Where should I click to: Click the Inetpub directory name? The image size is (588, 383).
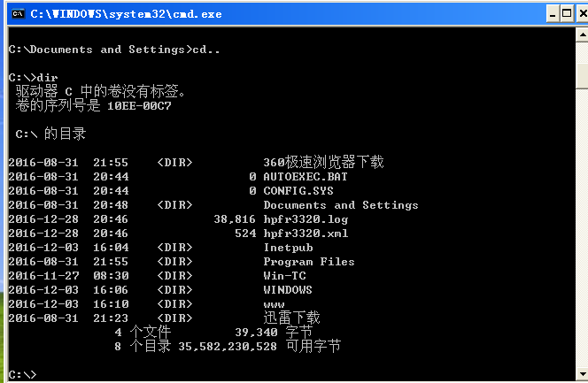[288, 248]
